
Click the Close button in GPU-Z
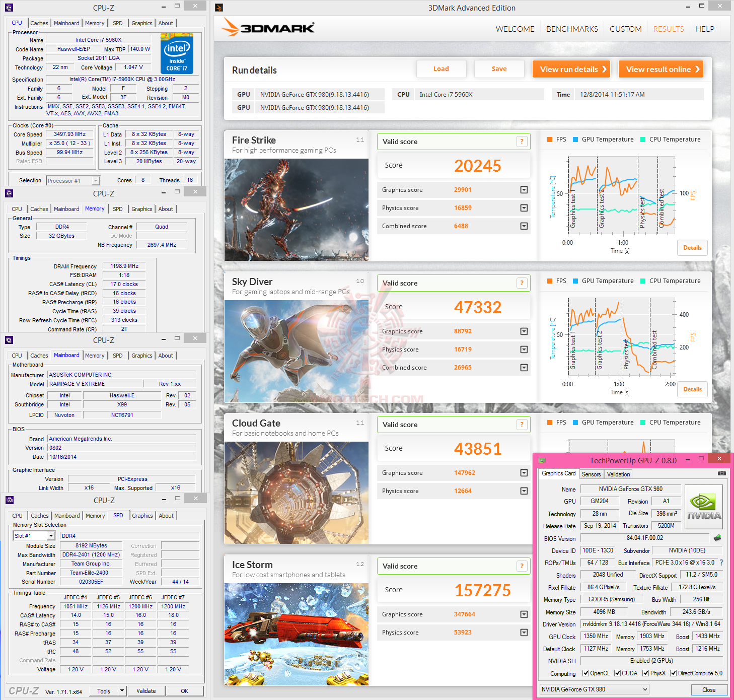tap(709, 689)
